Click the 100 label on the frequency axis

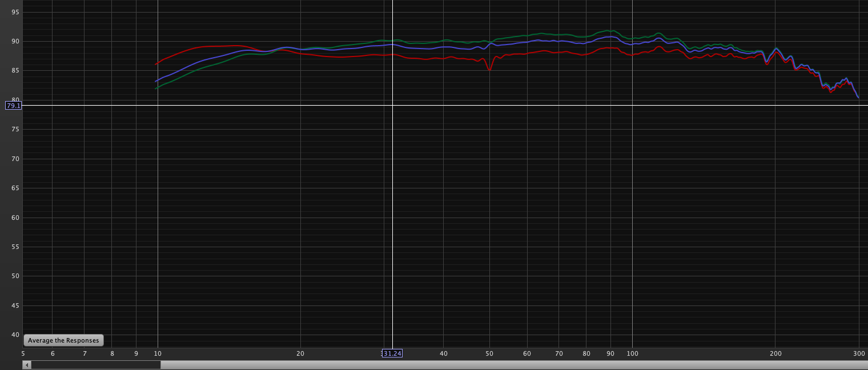pyautogui.click(x=632, y=353)
